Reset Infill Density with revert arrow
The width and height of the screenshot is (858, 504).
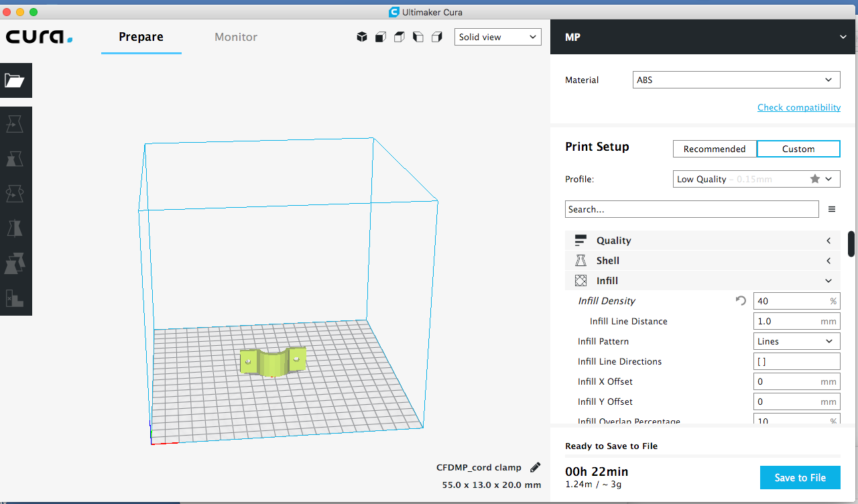[x=741, y=301]
